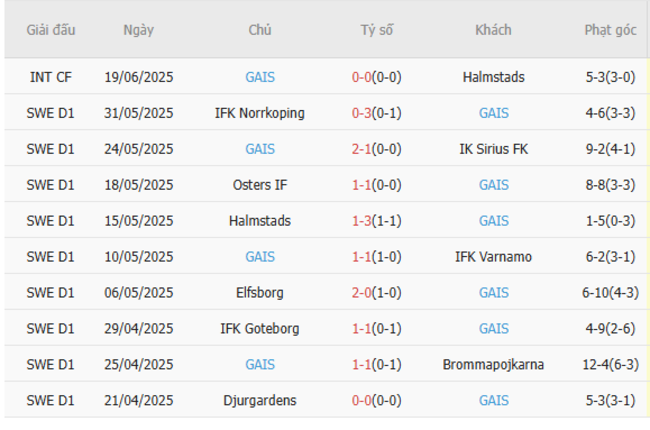Open the IFK Norrkoping team link

(x=260, y=113)
